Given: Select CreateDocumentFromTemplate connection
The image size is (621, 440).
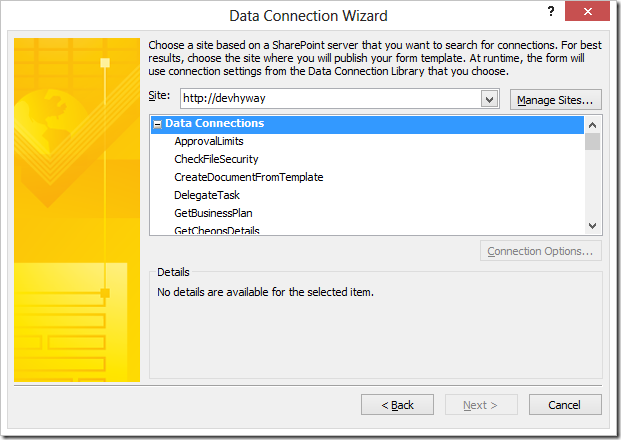Looking at the screenshot, I should [248, 177].
